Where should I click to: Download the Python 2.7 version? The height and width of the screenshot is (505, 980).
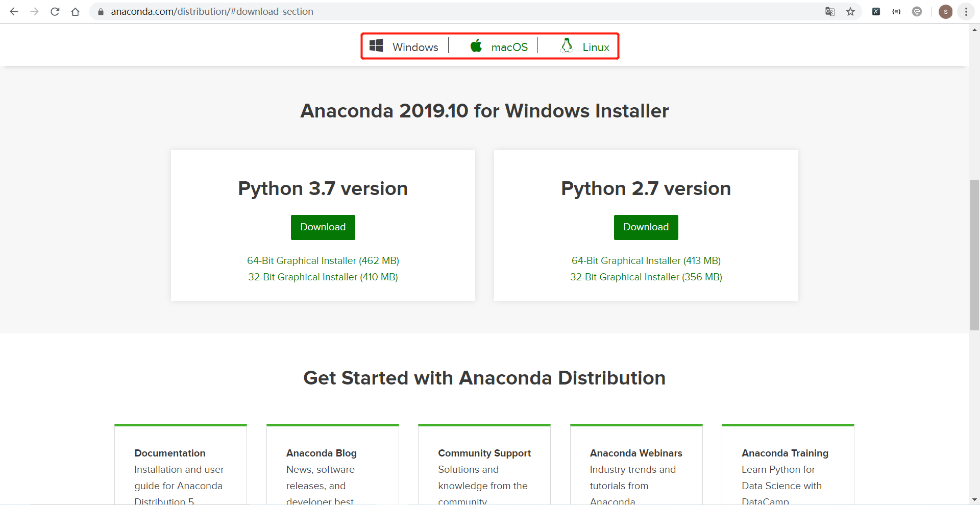coord(646,227)
